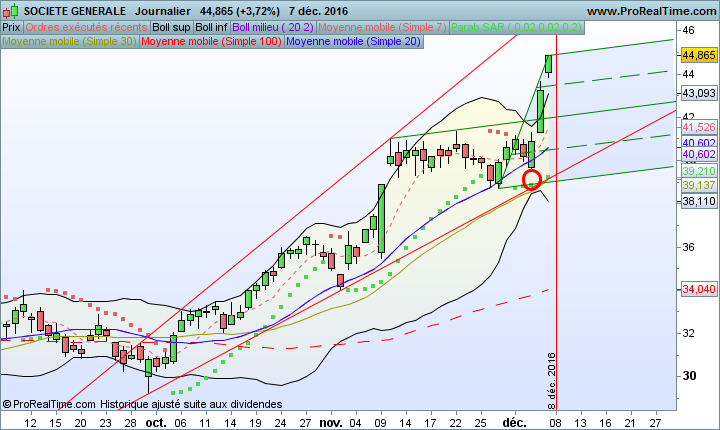Image resolution: width=720 pixels, height=430 pixels.
Task: Click the SOCIETE GENERALE title text
Action: (x=75, y=11)
